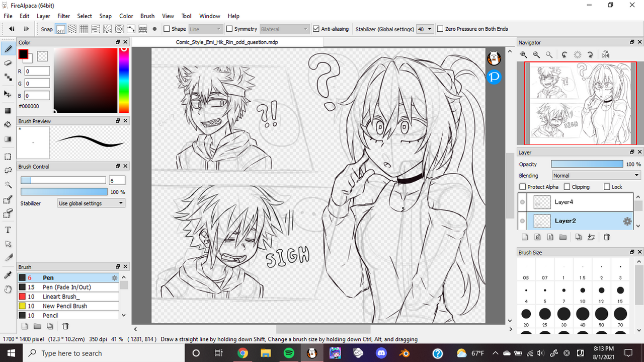Delete the layer with the trash icon
Screen dimensions: 644x362
tap(607, 237)
